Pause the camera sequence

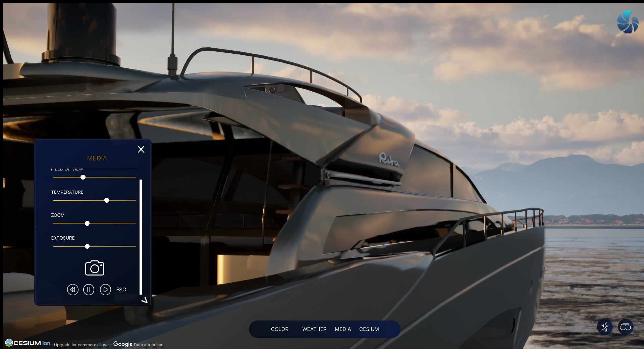(89, 290)
